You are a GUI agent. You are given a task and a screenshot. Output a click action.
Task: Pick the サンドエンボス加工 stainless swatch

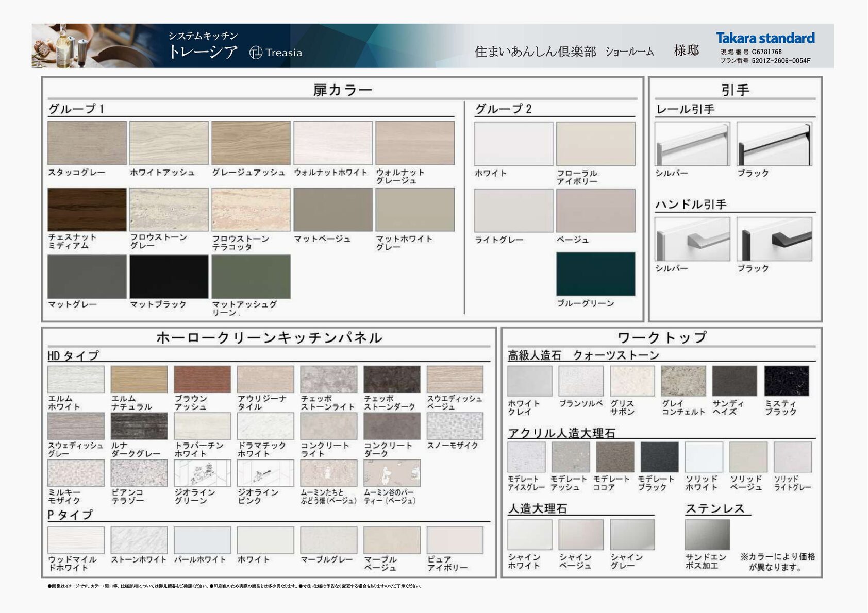tap(707, 535)
